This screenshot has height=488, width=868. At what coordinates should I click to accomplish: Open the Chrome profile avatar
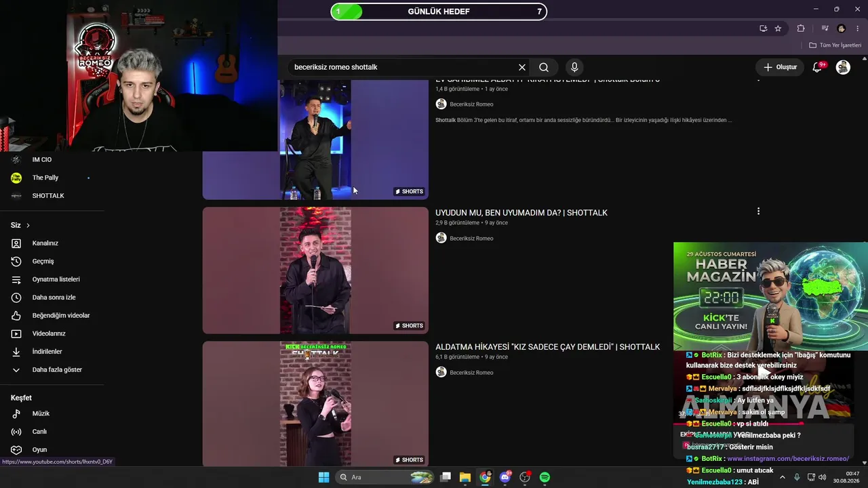tap(842, 28)
